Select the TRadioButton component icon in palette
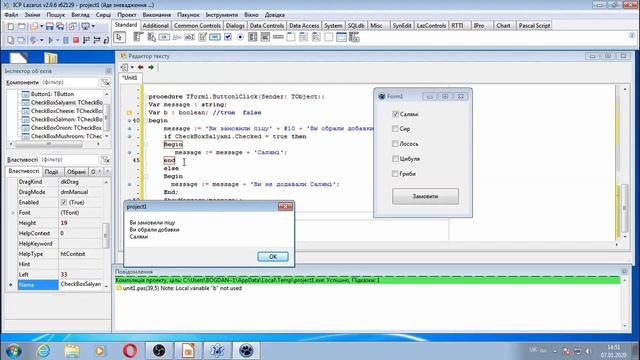Image resolution: width=640 pixels, height=360 pixels. coord(240,37)
